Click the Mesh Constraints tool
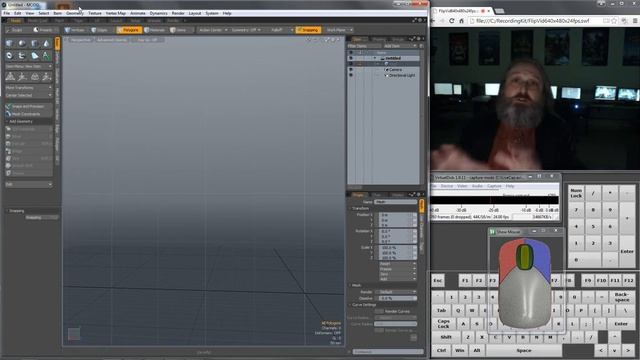Image resolution: width=640 pixels, height=360 pixels. [x=29, y=114]
